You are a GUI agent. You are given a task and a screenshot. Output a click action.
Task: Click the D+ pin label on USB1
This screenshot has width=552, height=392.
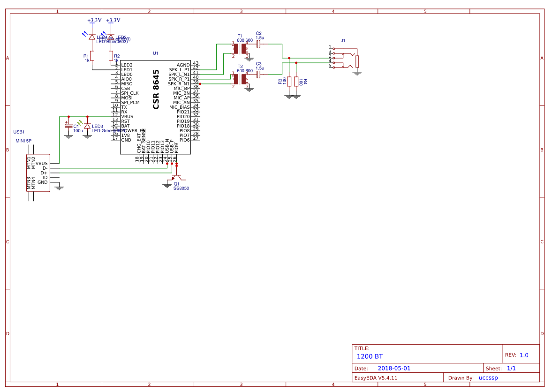point(44,173)
